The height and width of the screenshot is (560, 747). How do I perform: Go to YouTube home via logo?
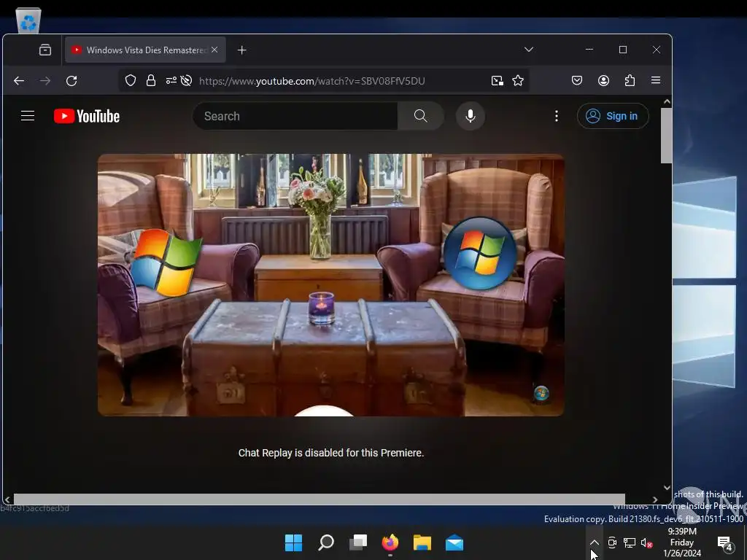click(87, 116)
